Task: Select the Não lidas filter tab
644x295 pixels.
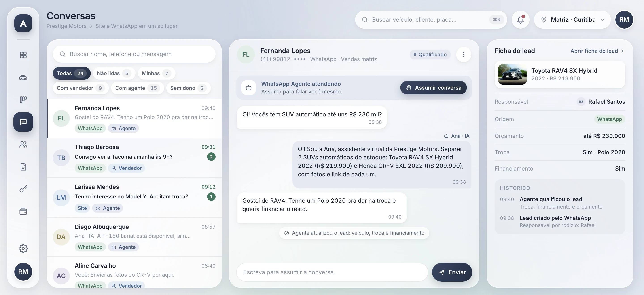Action: point(114,73)
